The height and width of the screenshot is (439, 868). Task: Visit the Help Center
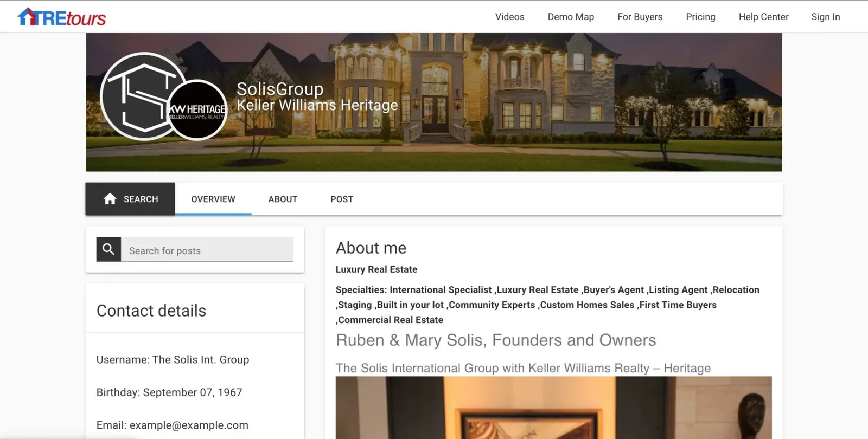click(x=763, y=17)
